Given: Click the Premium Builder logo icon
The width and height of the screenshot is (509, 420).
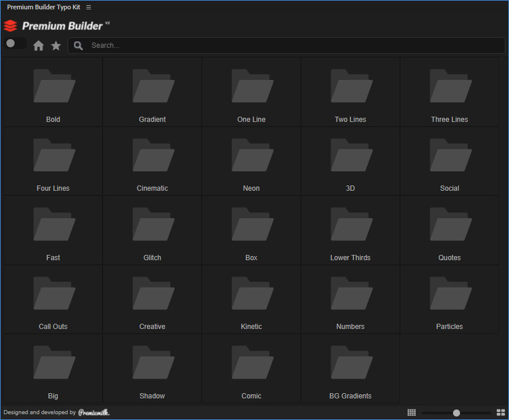Looking at the screenshot, I should click(x=10, y=26).
